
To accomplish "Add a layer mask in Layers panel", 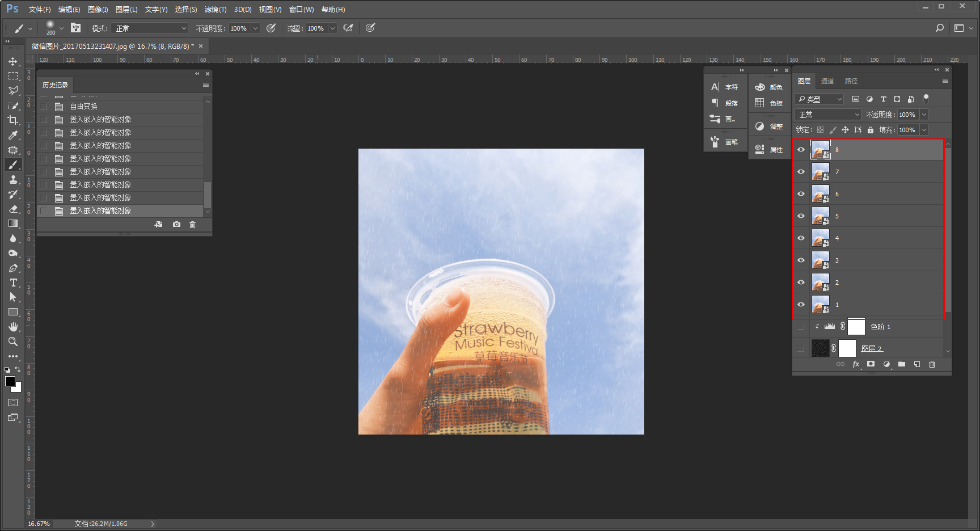I will coord(871,364).
